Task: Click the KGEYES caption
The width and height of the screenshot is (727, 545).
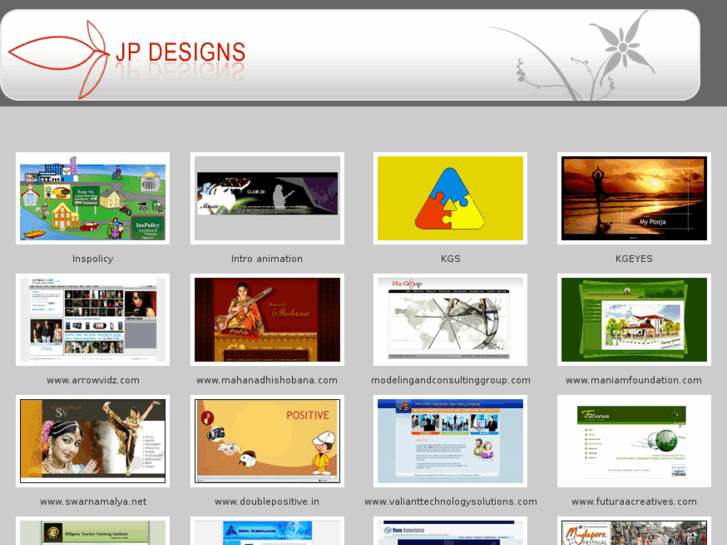Action: pyautogui.click(x=634, y=259)
